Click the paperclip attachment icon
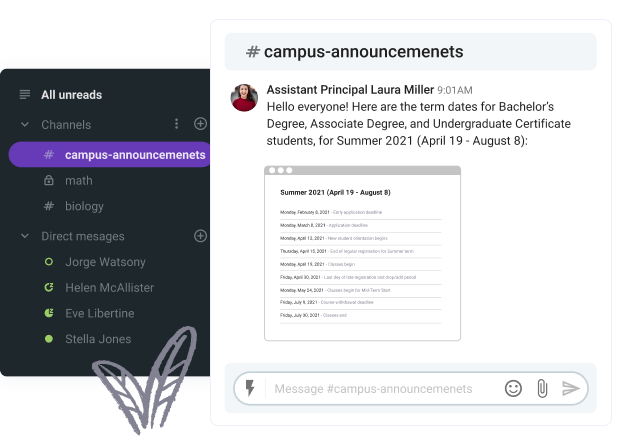 (x=542, y=388)
